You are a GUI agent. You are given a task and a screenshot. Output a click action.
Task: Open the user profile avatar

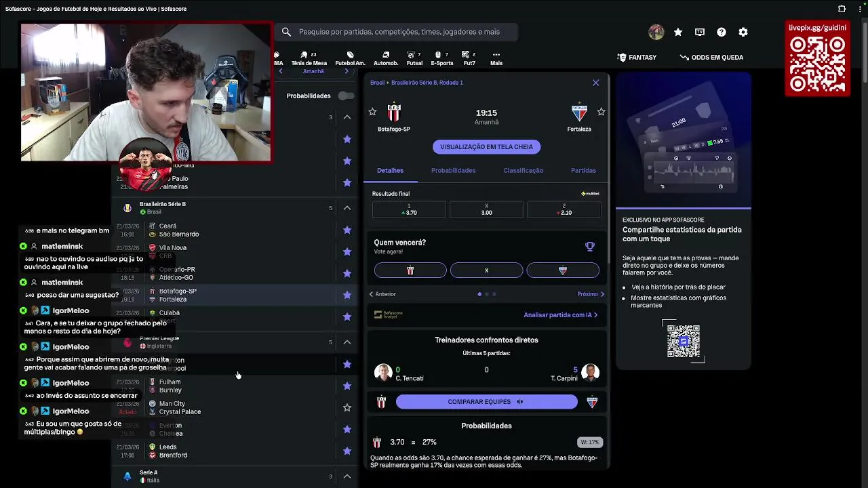point(656,32)
